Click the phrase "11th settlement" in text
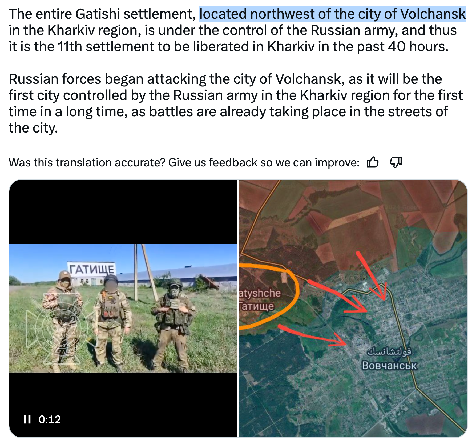476x448 pixels. tap(106, 46)
